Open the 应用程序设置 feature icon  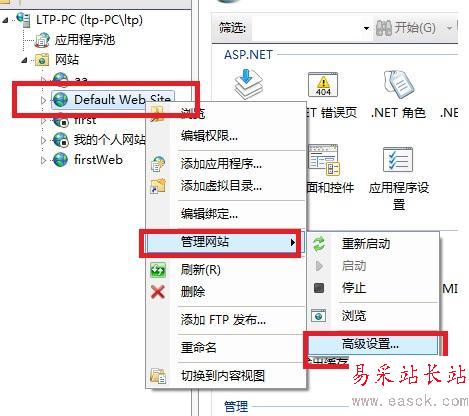[x=398, y=160]
